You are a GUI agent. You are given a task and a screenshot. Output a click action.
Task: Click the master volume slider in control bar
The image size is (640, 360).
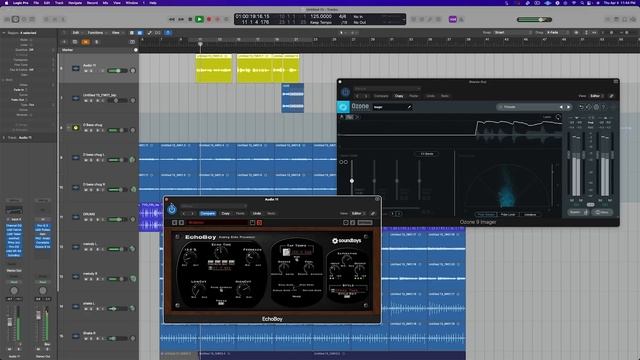(534, 20)
